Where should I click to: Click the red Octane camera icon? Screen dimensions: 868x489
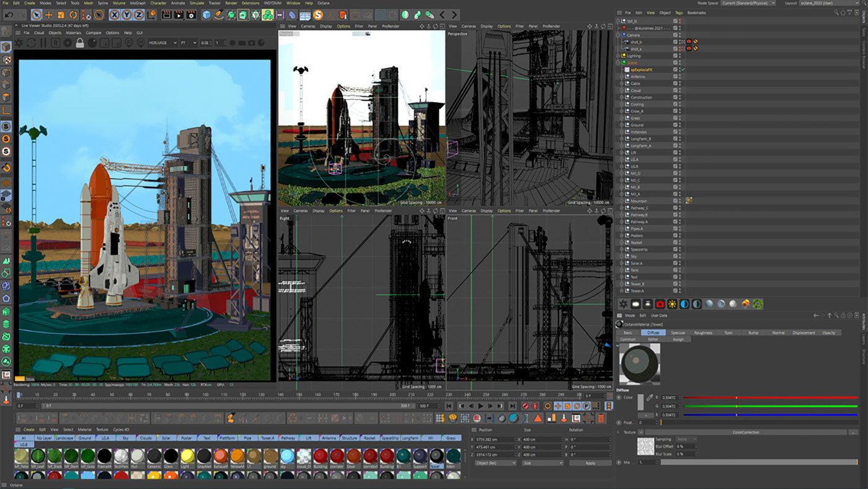point(660,304)
